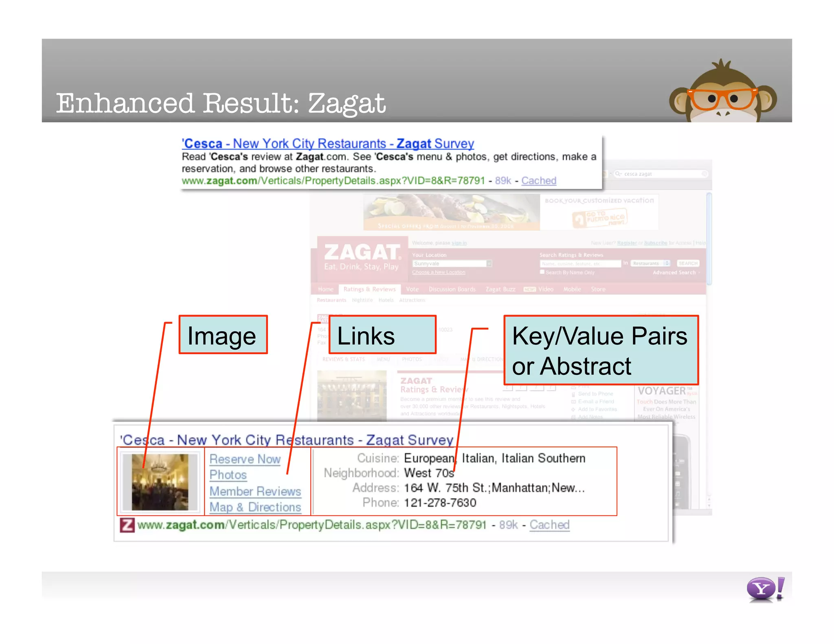Toggle Search By Name Only checkbox
This screenshot has width=834, height=644.
pos(542,272)
